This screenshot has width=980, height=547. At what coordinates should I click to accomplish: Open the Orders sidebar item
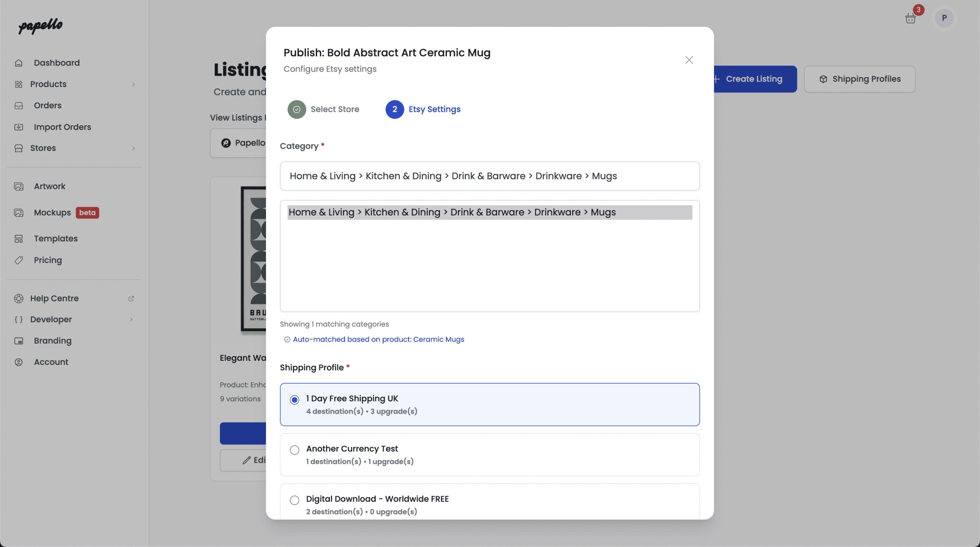click(x=47, y=105)
